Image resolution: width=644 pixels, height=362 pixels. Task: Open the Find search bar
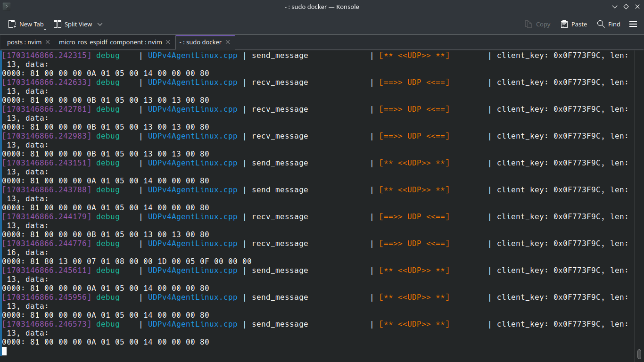pyautogui.click(x=609, y=24)
